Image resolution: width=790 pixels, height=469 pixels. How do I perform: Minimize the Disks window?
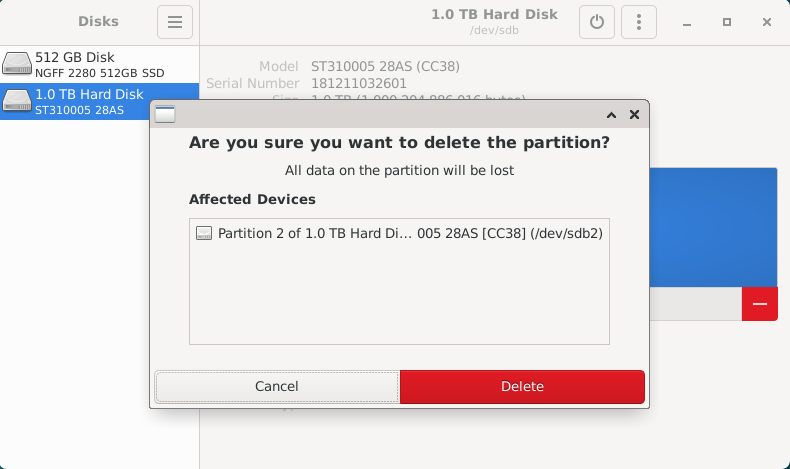(687, 22)
